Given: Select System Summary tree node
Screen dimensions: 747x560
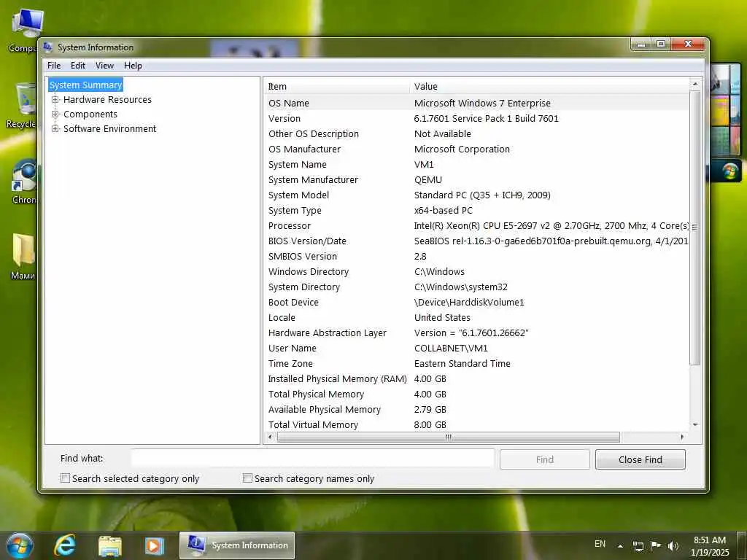Looking at the screenshot, I should coord(86,85).
